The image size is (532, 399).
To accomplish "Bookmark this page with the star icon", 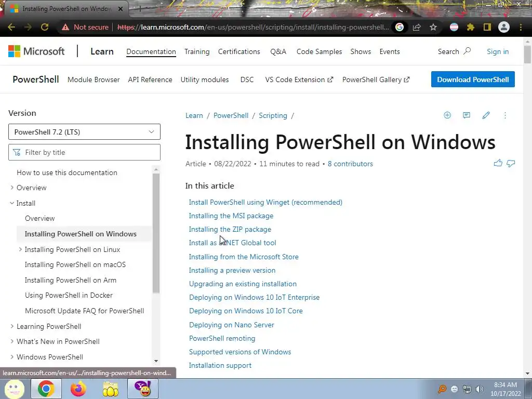I will pos(433,27).
